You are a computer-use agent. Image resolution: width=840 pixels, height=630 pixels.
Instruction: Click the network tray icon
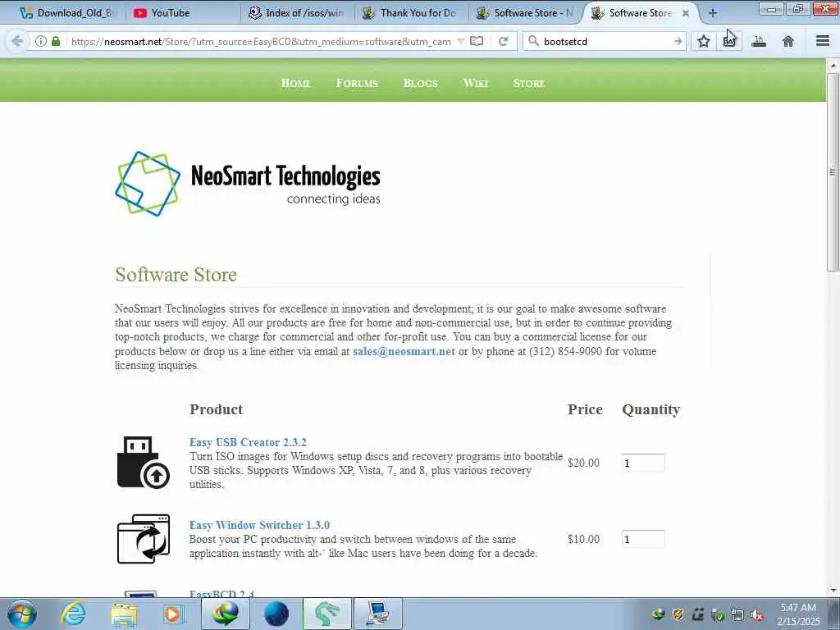point(737,614)
